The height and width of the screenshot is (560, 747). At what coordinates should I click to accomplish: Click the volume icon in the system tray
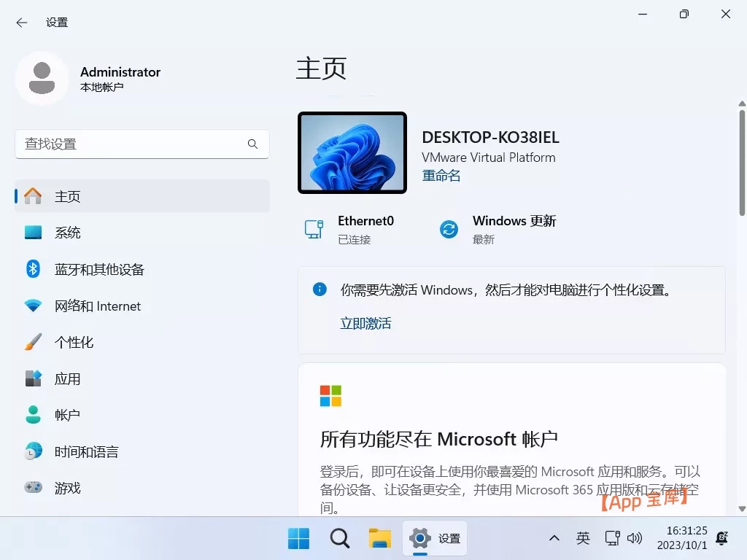[635, 538]
